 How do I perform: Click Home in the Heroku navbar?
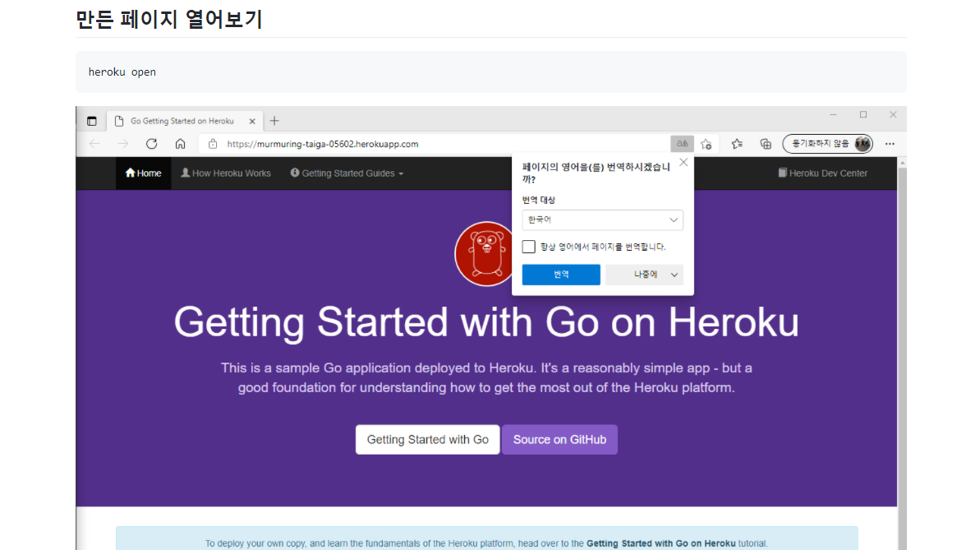coord(143,173)
